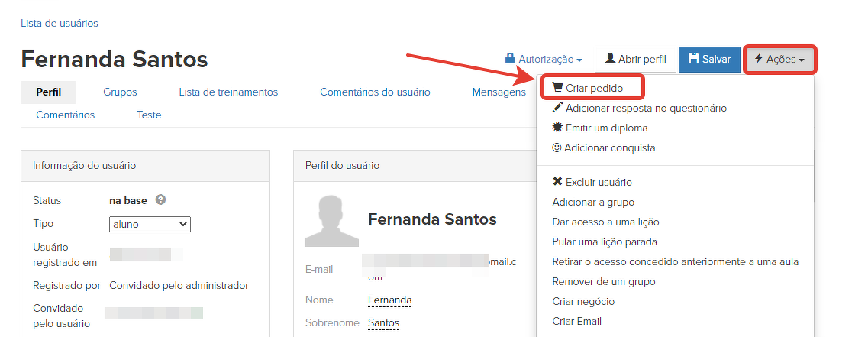Edit the Nome field value Fernanda

tap(389, 300)
